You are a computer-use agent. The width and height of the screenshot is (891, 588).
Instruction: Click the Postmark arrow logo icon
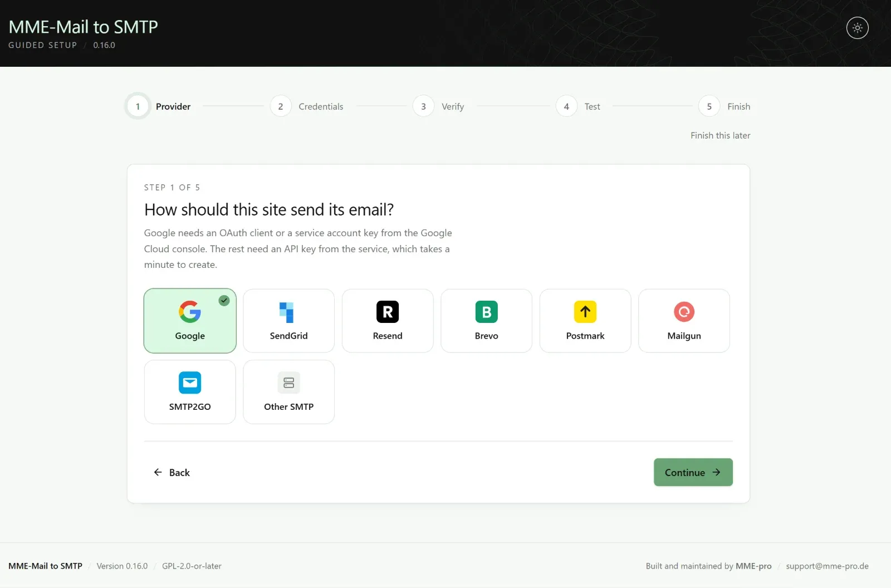(x=585, y=312)
